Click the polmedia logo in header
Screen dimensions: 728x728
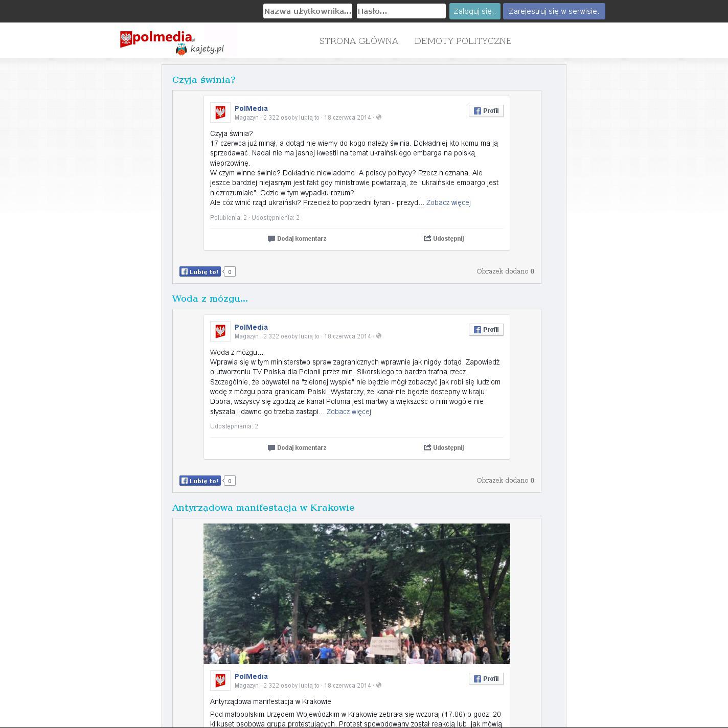click(x=157, y=39)
